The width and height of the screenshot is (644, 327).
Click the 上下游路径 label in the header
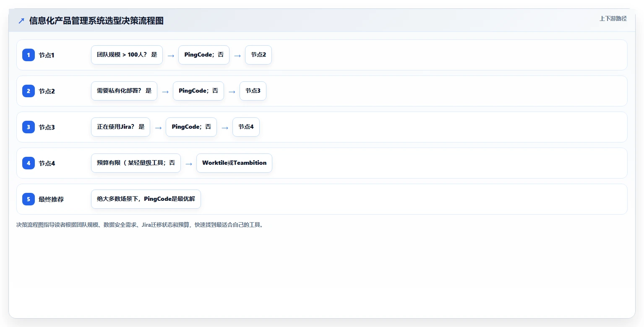[613, 18]
